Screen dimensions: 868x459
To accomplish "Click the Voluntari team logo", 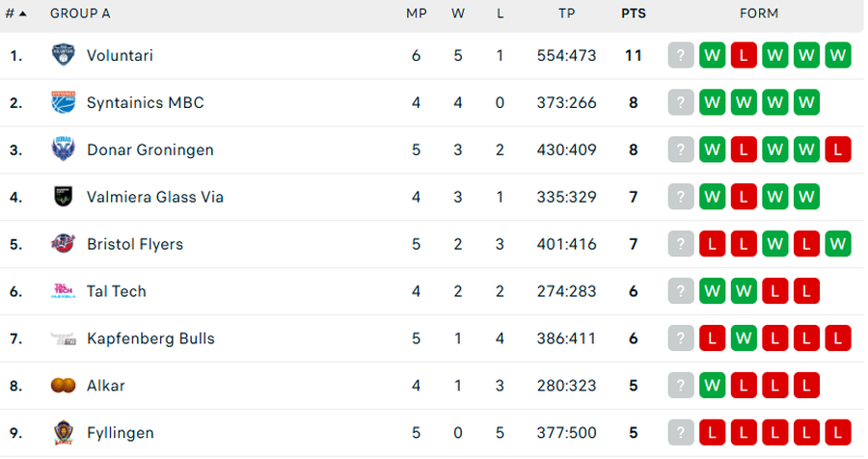I will [63, 55].
